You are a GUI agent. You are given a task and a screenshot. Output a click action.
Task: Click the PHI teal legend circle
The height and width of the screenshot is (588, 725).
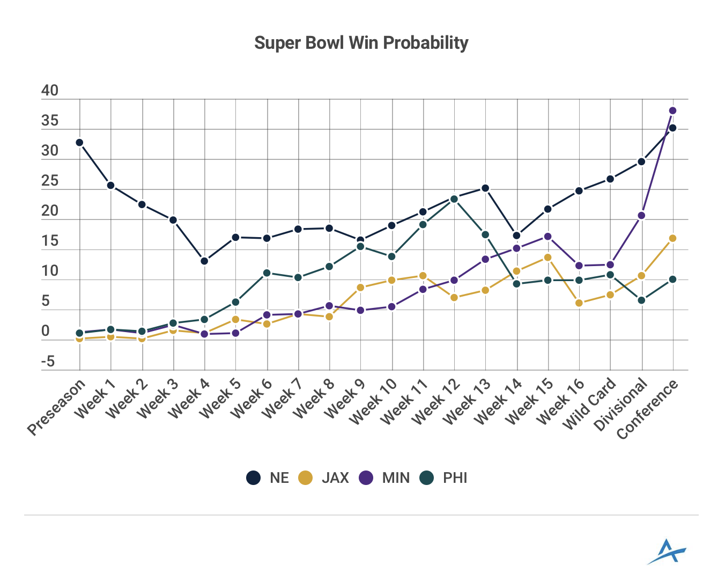click(426, 477)
